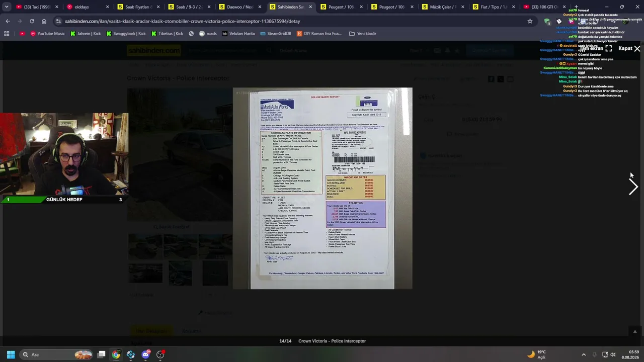Focus the sahibinden.com address bar
Screen dimensions: 644x362
pyautogui.click(x=292, y=21)
